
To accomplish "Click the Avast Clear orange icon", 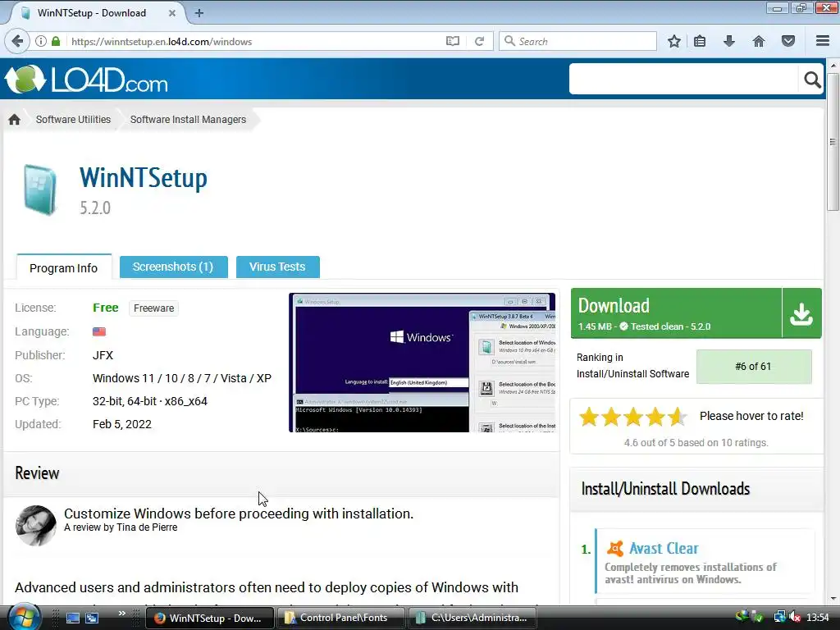I will click(615, 548).
